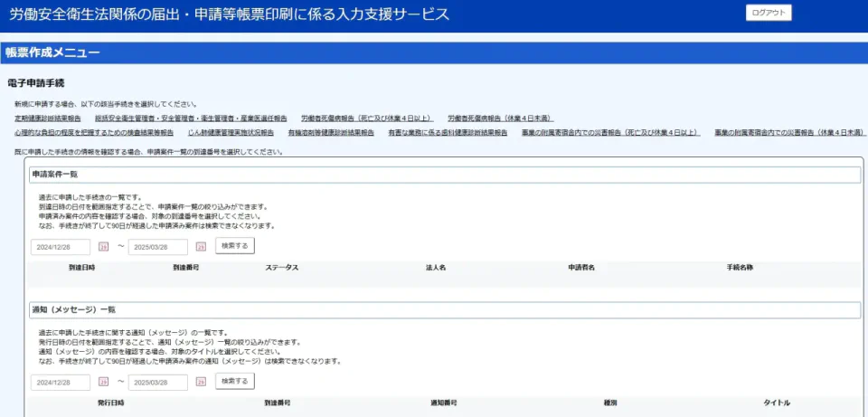Open end-date calendar icon in 申請案件一覧
This screenshot has width=868, height=417.
[x=201, y=246]
